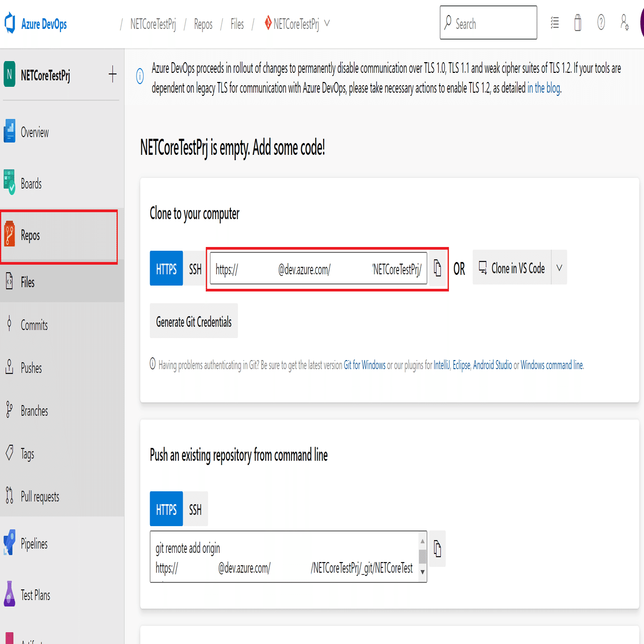644x644 pixels.
Task: Click the Azure DevOps logo icon
Action: tap(10, 24)
